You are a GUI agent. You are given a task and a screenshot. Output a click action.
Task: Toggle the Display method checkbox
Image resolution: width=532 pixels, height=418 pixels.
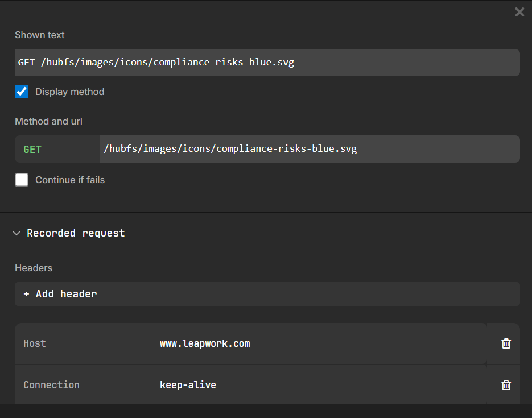(x=22, y=92)
